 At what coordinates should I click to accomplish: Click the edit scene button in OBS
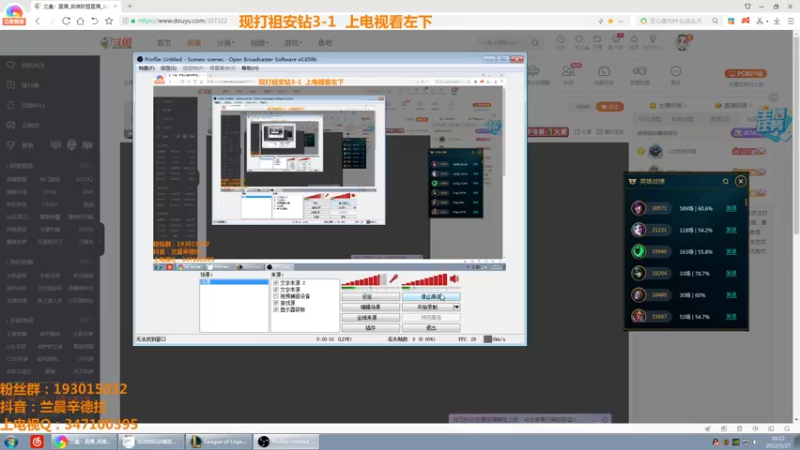click(370, 307)
